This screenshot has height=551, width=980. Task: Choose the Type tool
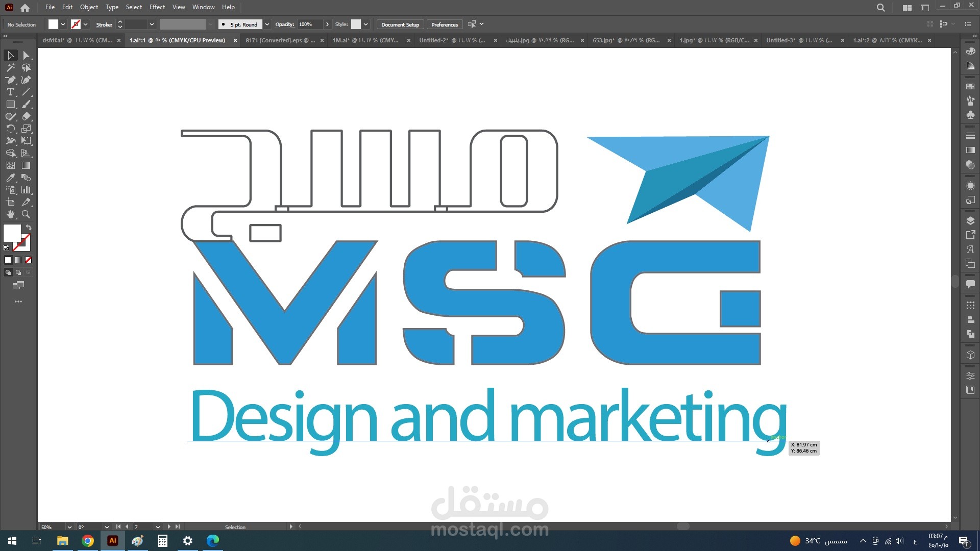pos(10,92)
